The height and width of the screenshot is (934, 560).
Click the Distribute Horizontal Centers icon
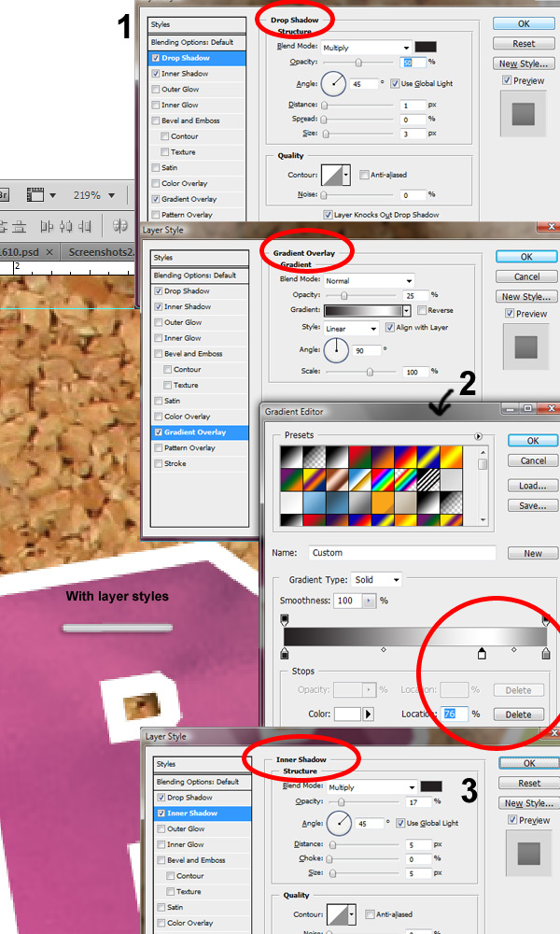66,226
